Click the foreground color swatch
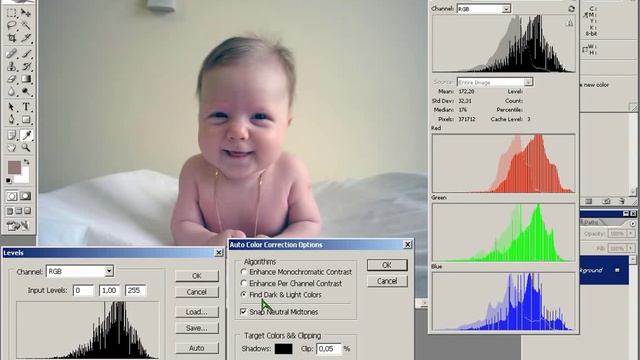 click(x=14, y=167)
